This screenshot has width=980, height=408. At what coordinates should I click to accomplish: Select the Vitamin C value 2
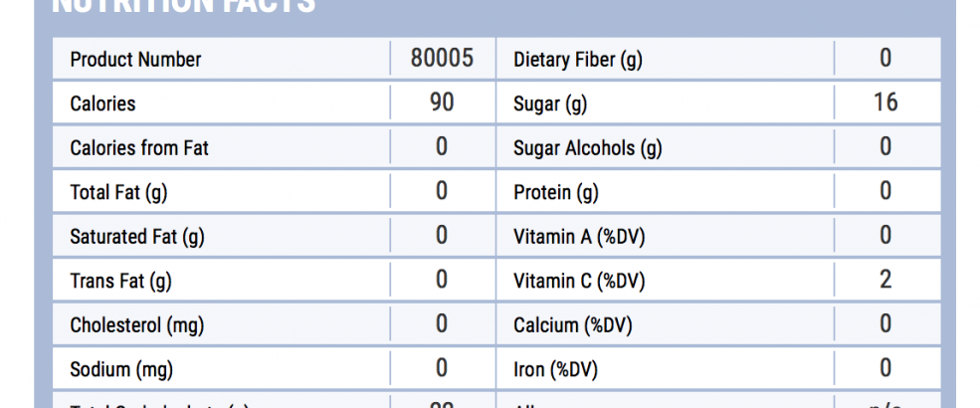[x=885, y=280]
